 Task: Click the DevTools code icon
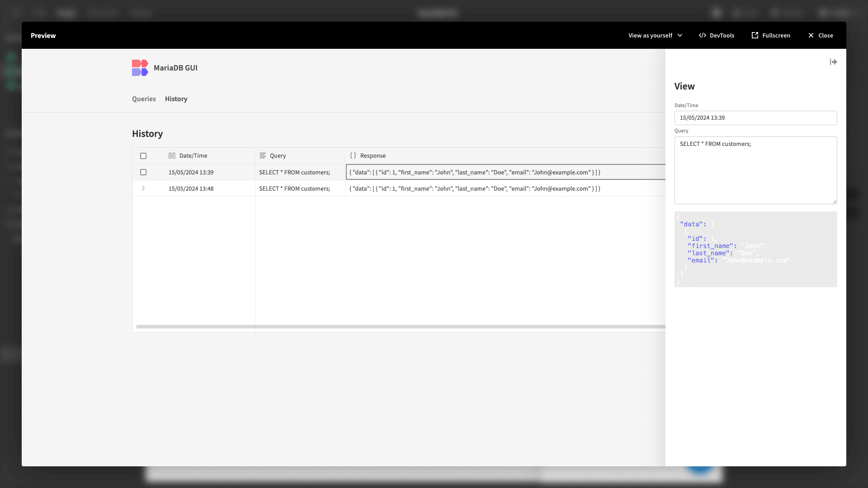pyautogui.click(x=703, y=35)
